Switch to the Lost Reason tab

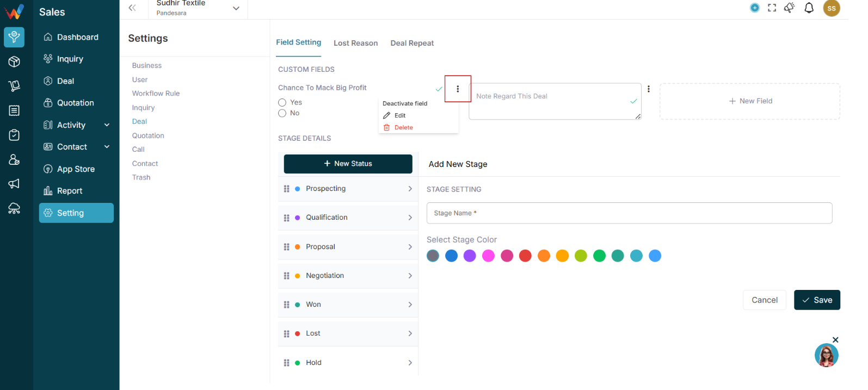point(355,43)
